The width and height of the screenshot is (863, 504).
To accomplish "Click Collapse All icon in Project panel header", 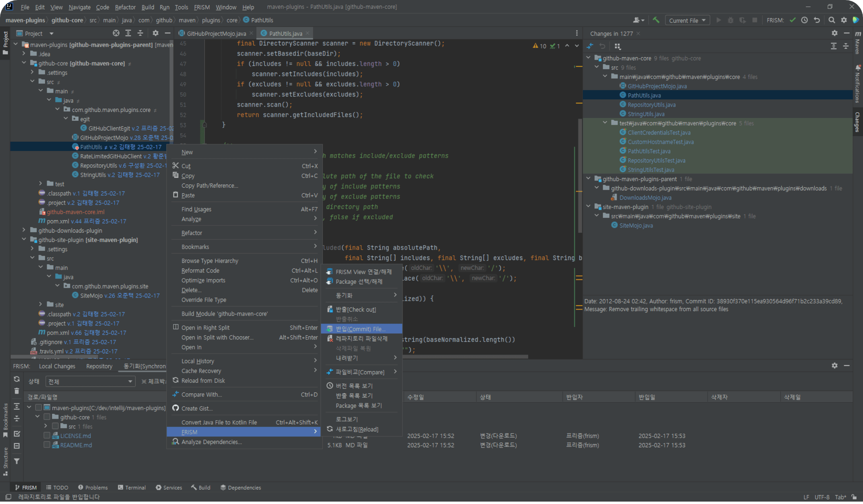I will click(140, 33).
